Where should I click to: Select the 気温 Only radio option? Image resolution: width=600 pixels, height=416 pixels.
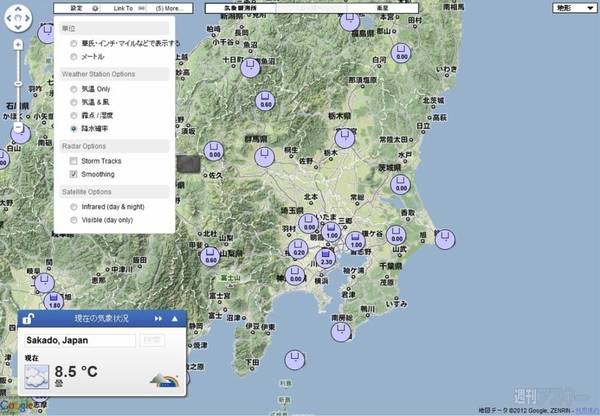tap(73, 89)
